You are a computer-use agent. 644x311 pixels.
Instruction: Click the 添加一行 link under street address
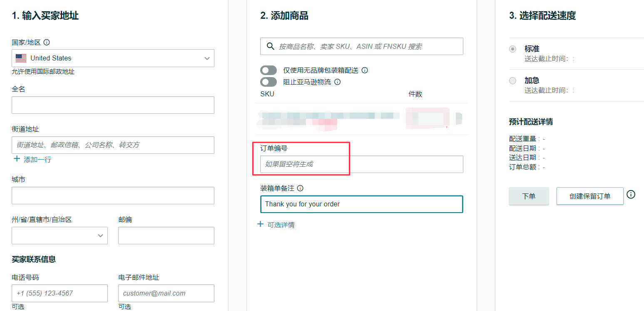pos(37,159)
